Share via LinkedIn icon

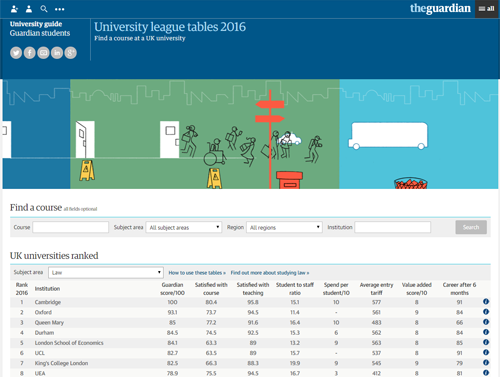coord(57,53)
